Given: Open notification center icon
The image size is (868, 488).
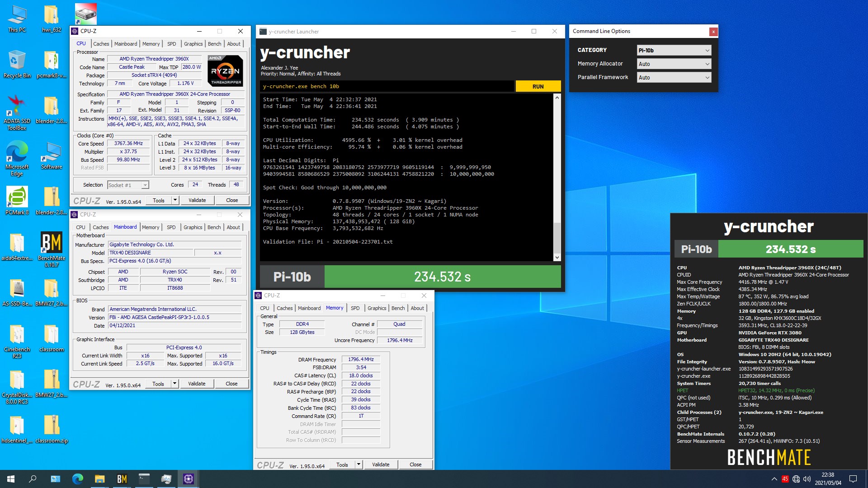Looking at the screenshot, I should (853, 479).
